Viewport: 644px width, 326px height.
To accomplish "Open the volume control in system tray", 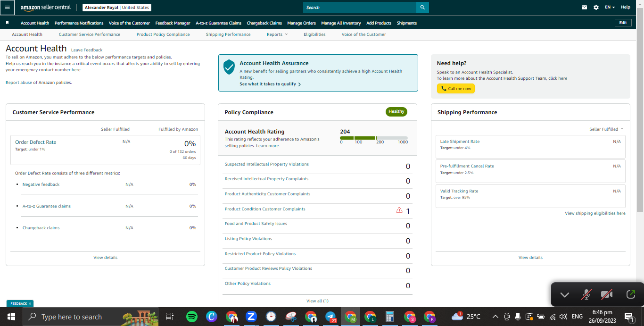I will click(x=563, y=317).
